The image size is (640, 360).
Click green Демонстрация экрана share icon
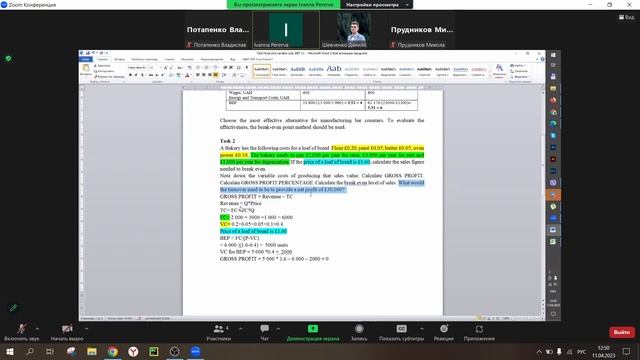click(x=313, y=329)
